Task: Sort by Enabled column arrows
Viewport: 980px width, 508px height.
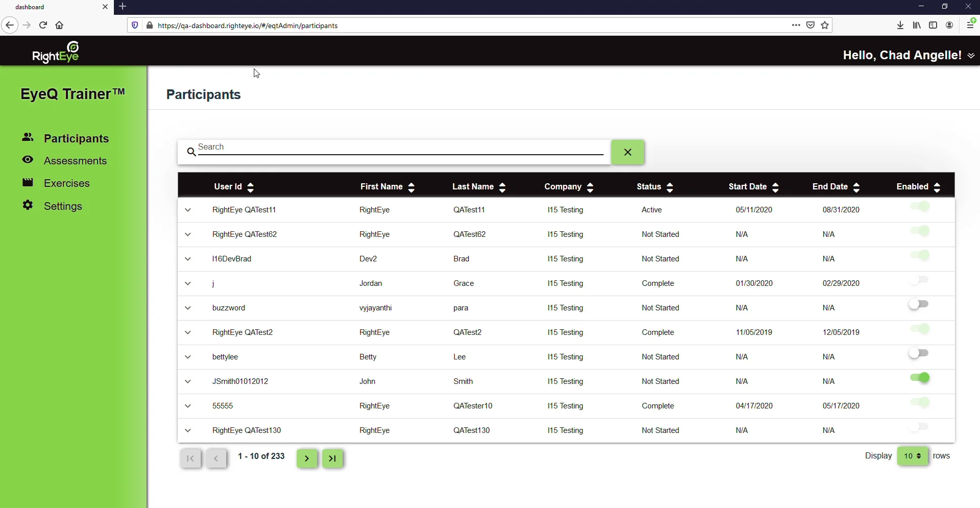Action: coord(937,187)
